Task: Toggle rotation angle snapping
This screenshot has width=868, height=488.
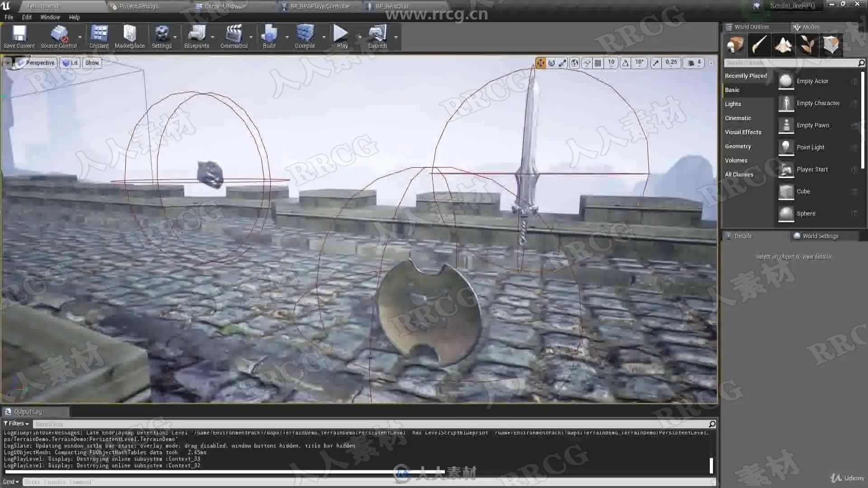Action: [x=625, y=63]
